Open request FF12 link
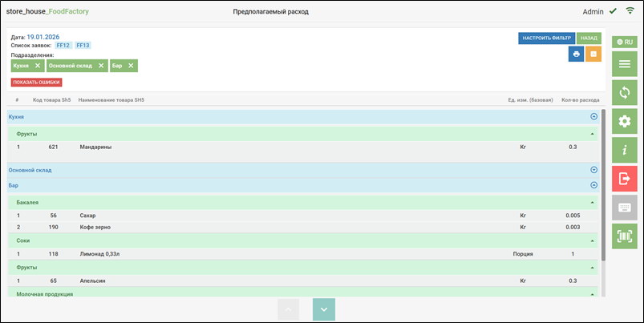The width and height of the screenshot is (644, 323). [x=63, y=46]
